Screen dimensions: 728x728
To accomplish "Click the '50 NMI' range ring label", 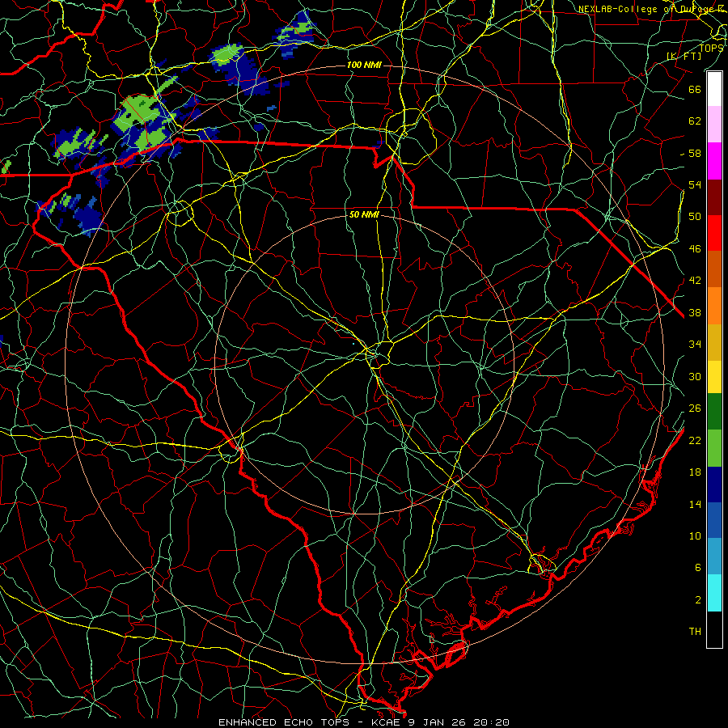I will click(364, 214).
